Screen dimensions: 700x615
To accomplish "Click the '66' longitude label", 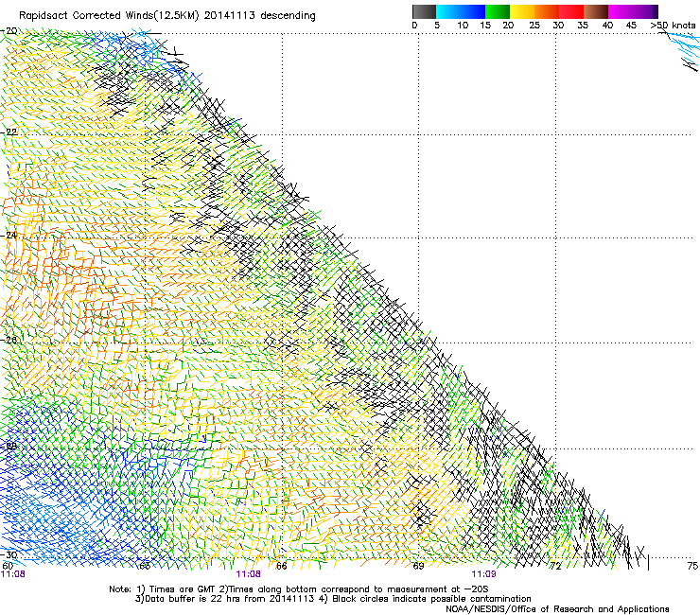I will pos(281,566).
